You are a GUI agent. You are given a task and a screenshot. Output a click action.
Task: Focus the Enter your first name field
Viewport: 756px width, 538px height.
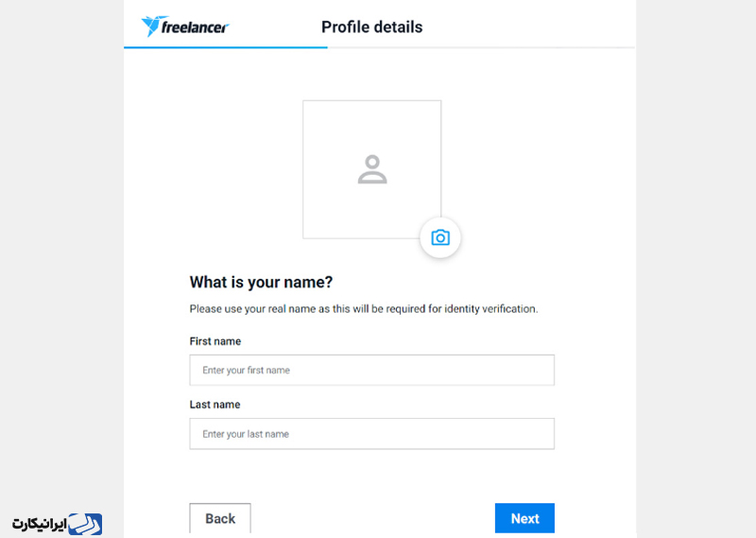371,370
